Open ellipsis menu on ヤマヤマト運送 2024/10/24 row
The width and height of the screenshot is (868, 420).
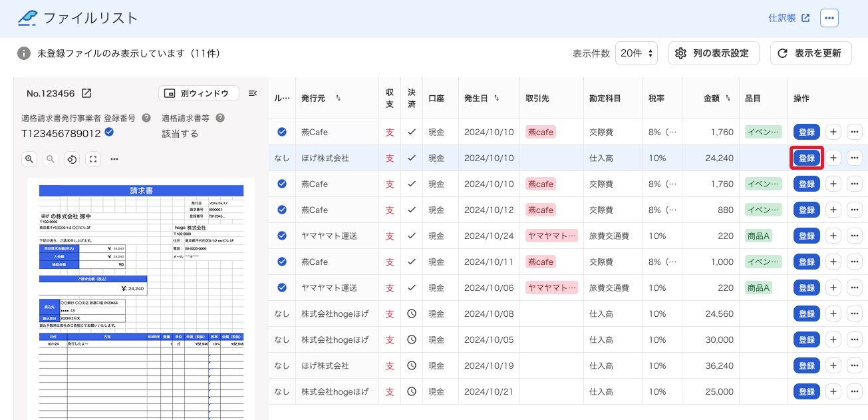click(855, 236)
